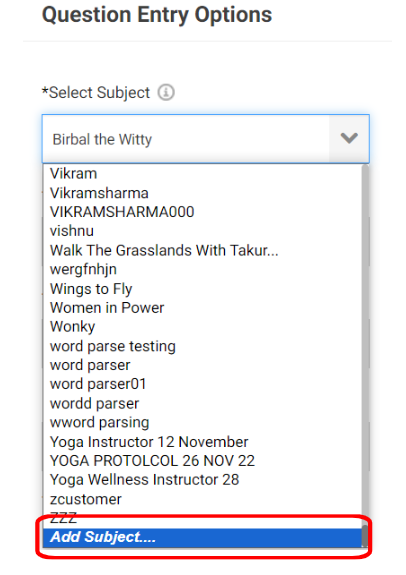
Task: Pick the wergfnhjn list entry
Action: pyautogui.click(x=202, y=270)
